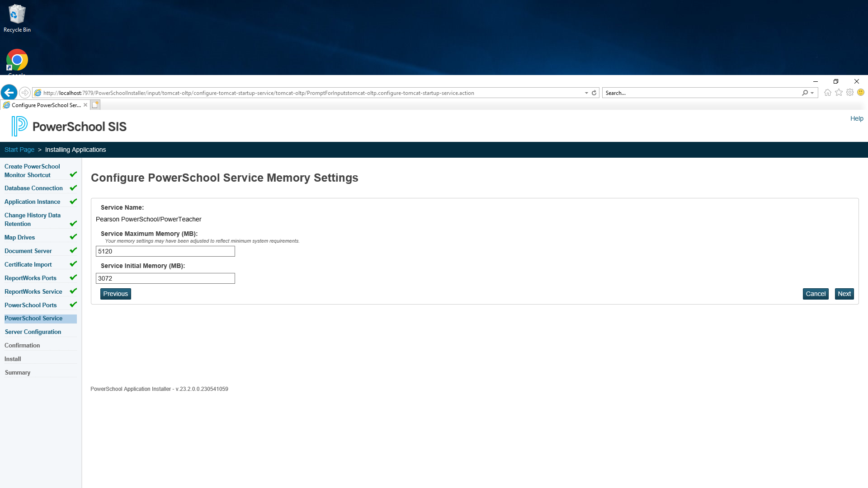The width and height of the screenshot is (868, 488).
Task: Click the PowerSchool SIS logo
Action: click(x=69, y=127)
